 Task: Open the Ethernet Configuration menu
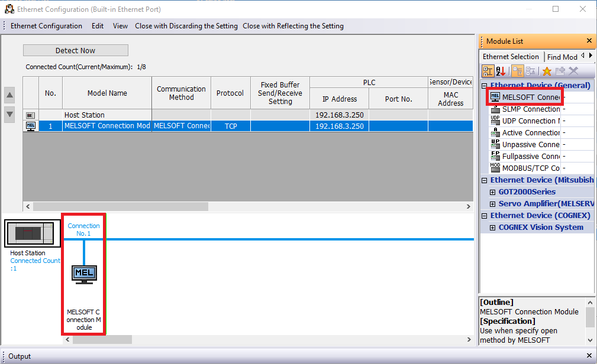click(x=47, y=26)
